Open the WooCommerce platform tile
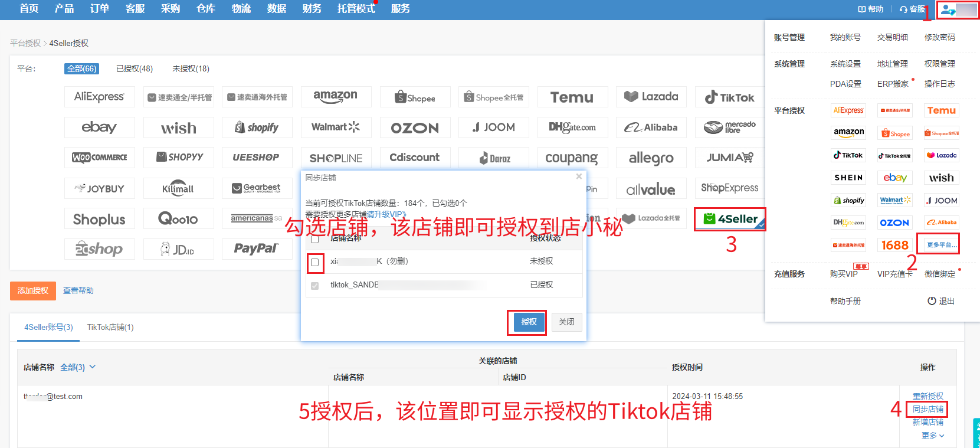Viewport: 980px width, 448px height. pyautogui.click(x=99, y=158)
